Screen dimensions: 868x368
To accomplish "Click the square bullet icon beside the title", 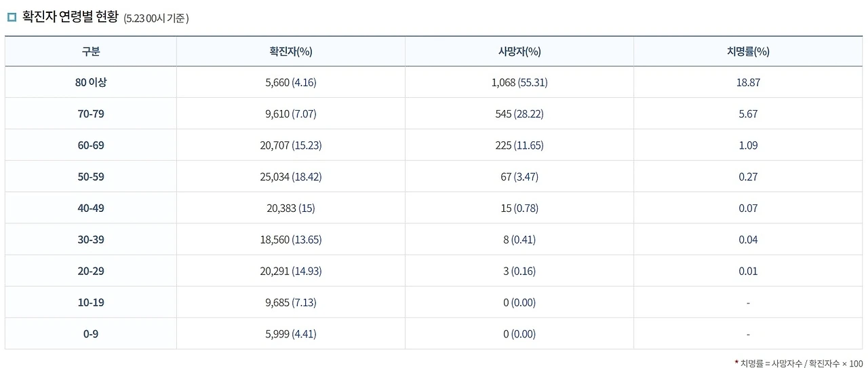I will click(x=12, y=17).
